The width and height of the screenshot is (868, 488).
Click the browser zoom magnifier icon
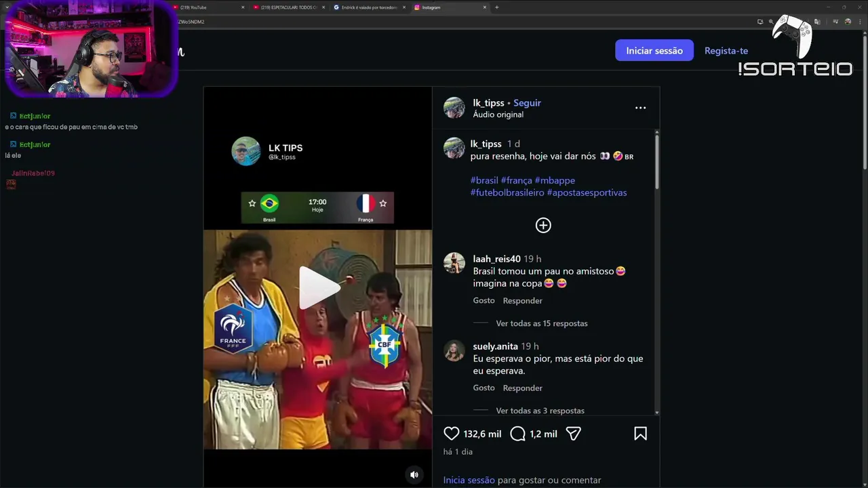pos(771,22)
